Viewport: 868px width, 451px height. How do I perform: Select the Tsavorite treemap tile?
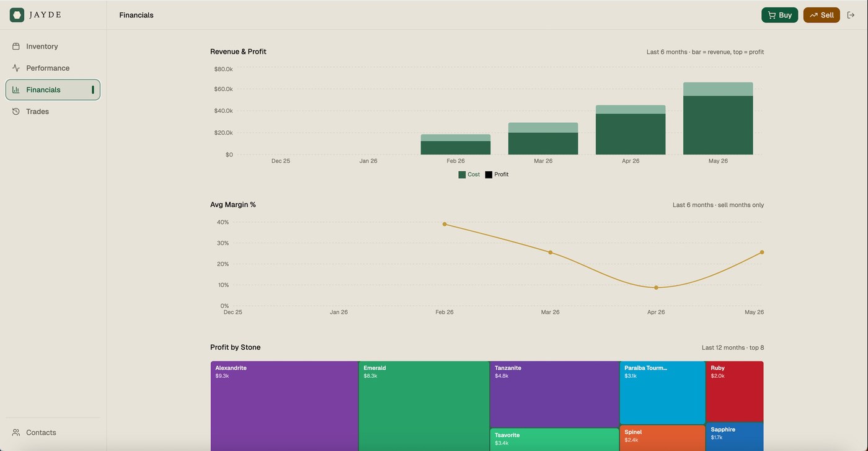tap(554, 440)
